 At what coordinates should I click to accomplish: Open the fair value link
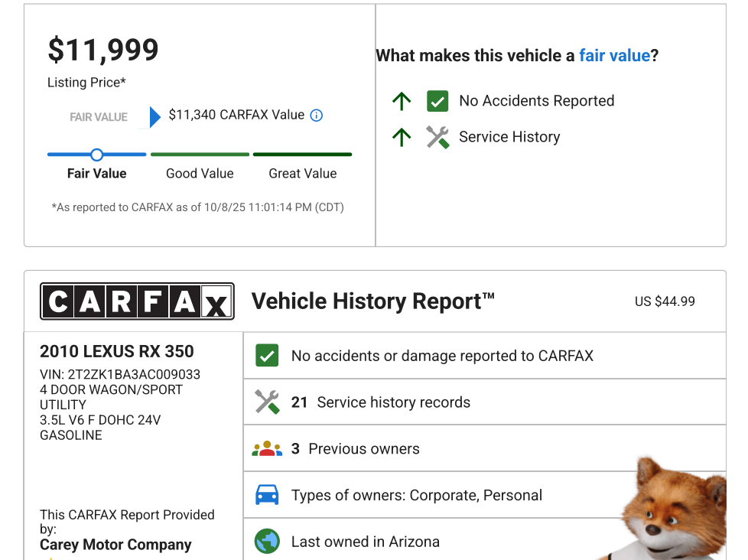(614, 55)
